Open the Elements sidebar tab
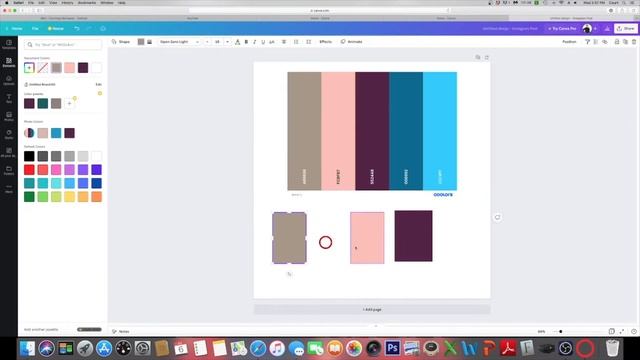Viewport: 640px width, 360px height. coord(9,62)
